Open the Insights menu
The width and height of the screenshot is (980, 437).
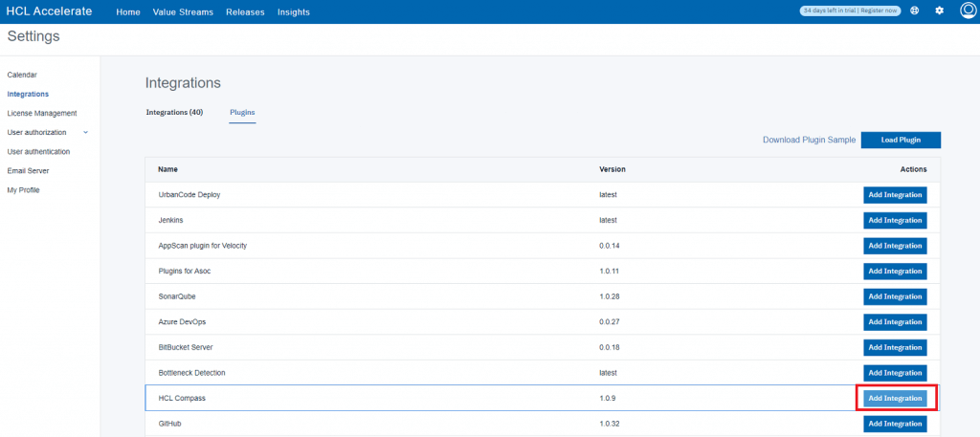(294, 11)
